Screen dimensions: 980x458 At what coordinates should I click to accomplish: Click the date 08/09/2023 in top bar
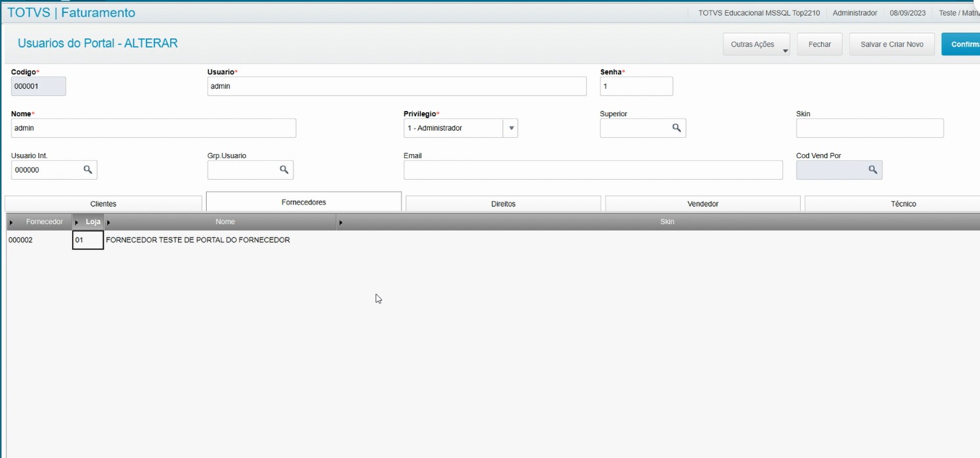(908, 13)
